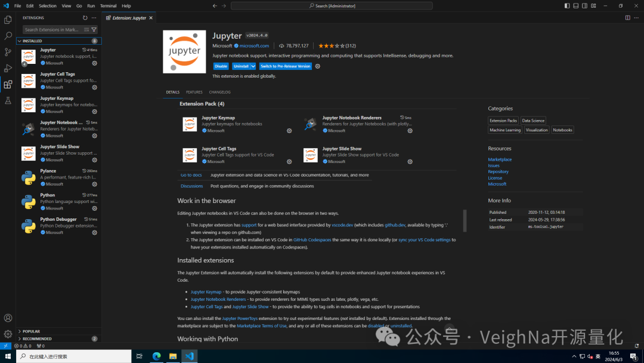
Task: Open gear for Jupyter Cell Tags in pack
Action: (289, 162)
